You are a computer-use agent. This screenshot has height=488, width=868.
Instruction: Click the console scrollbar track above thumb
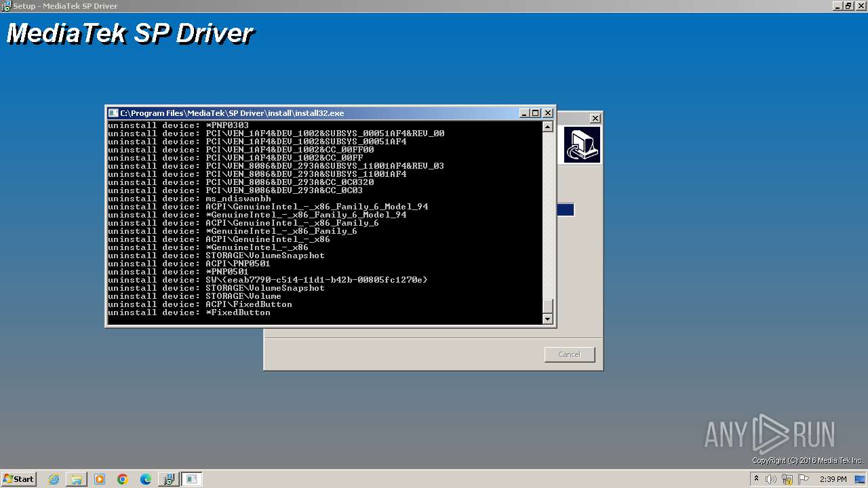pos(548,216)
